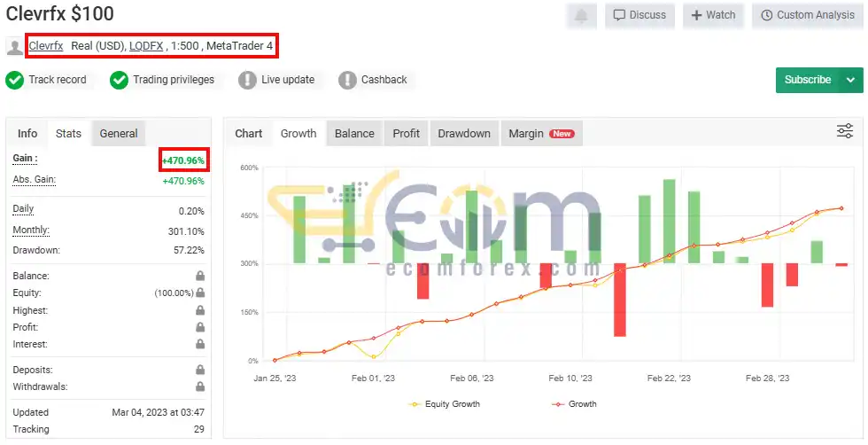The height and width of the screenshot is (445, 868).
Task: Open the Clevrfx profile link
Action: click(46, 46)
